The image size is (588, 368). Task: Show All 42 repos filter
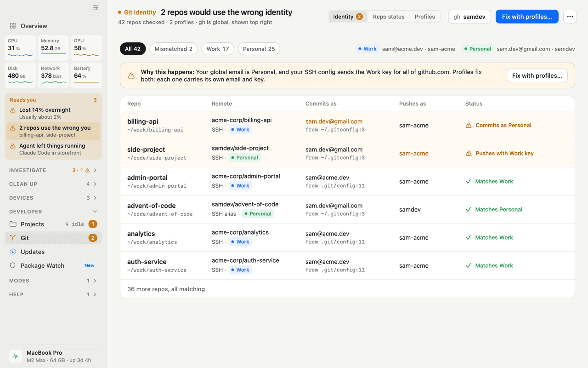(x=133, y=49)
